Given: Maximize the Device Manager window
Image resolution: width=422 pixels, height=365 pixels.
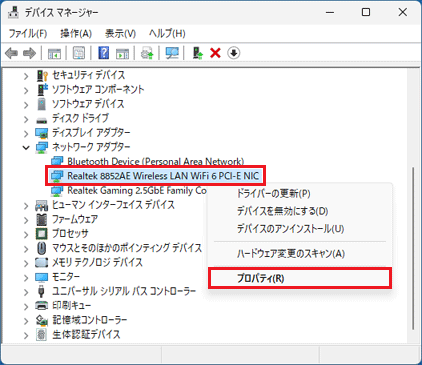Looking at the screenshot, I should tap(366, 12).
